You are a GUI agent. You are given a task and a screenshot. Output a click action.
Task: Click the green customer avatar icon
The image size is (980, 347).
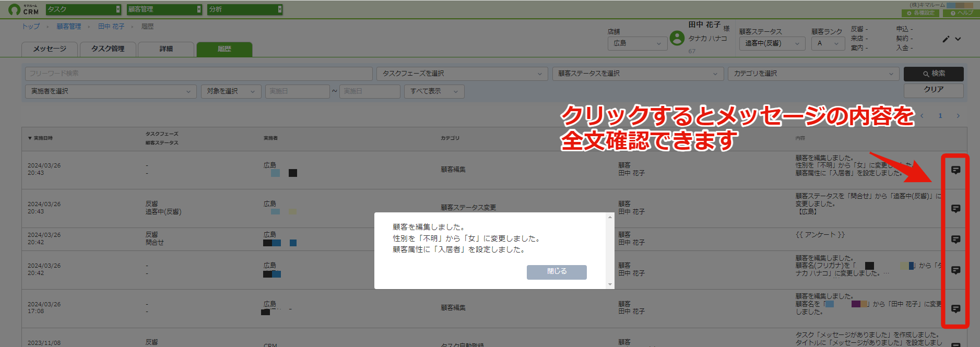pos(677,38)
